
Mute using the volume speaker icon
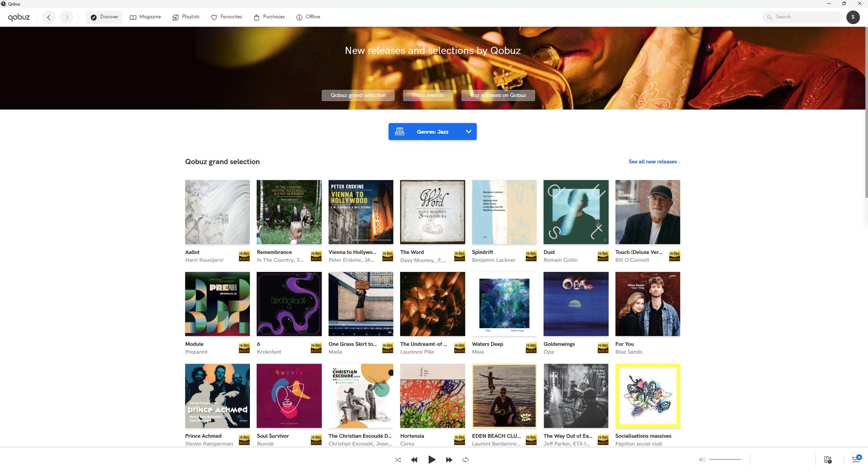702,460
